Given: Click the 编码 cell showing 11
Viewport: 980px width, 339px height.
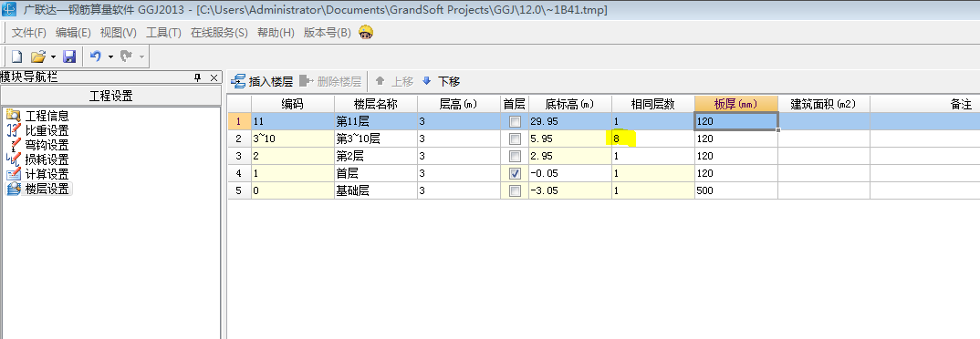Looking at the screenshot, I should click(x=293, y=122).
